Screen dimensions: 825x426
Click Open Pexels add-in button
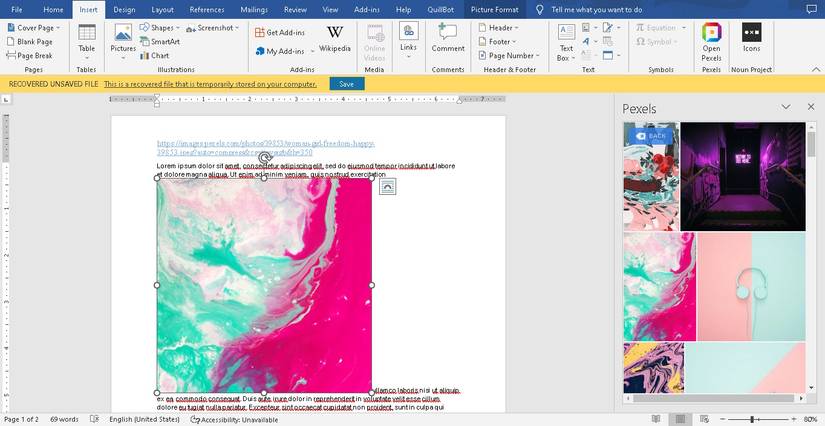click(x=711, y=43)
